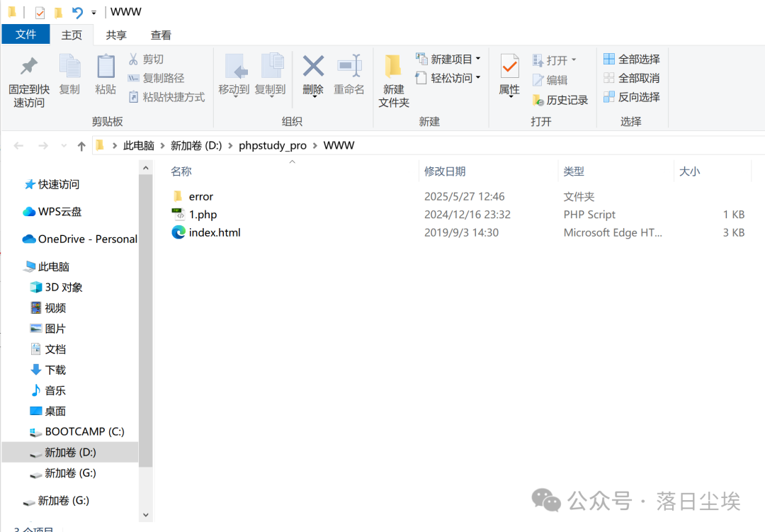This screenshot has height=532, width=765.
Task: Sort by 类型 column header
Action: click(574, 171)
